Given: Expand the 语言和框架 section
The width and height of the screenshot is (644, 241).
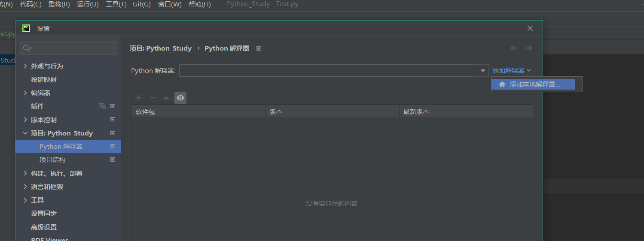Looking at the screenshot, I should click(x=25, y=187).
